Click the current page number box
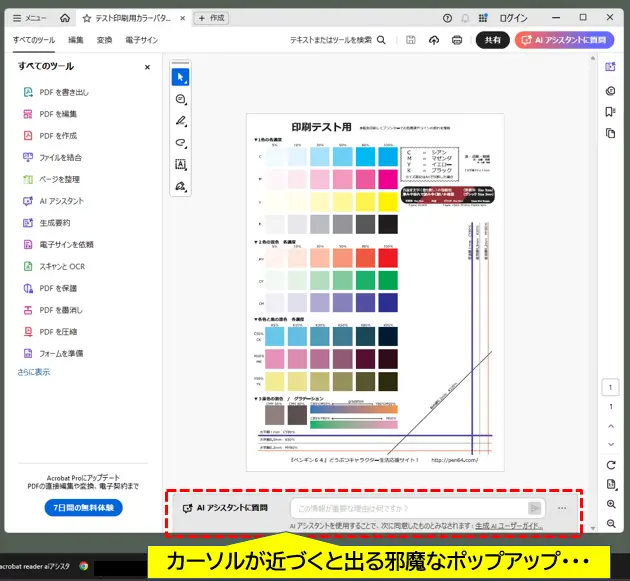Screen dimensions: 630x581 pos(610,387)
